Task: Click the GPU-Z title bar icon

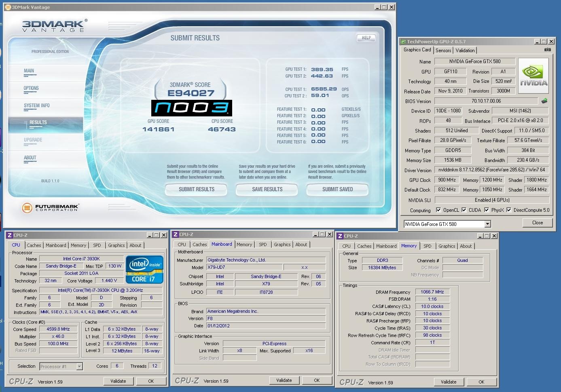Action: 403,42
